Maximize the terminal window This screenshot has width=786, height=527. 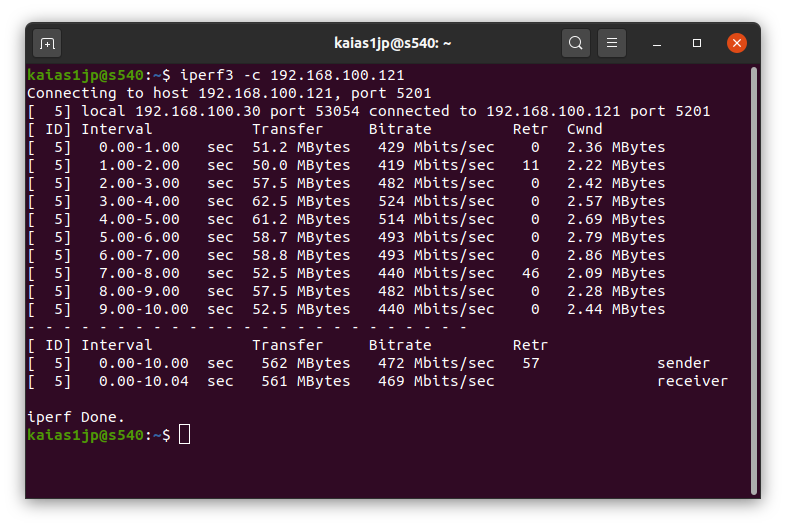point(697,43)
